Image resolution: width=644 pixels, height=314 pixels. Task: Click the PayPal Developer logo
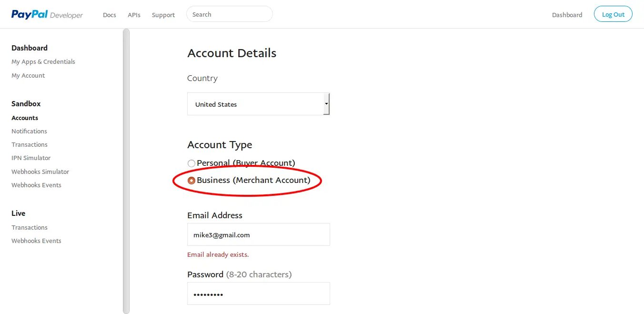coord(47,14)
